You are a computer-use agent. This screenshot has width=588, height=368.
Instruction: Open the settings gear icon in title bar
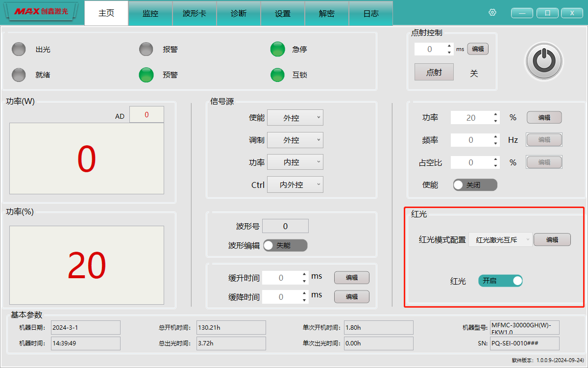(x=492, y=13)
